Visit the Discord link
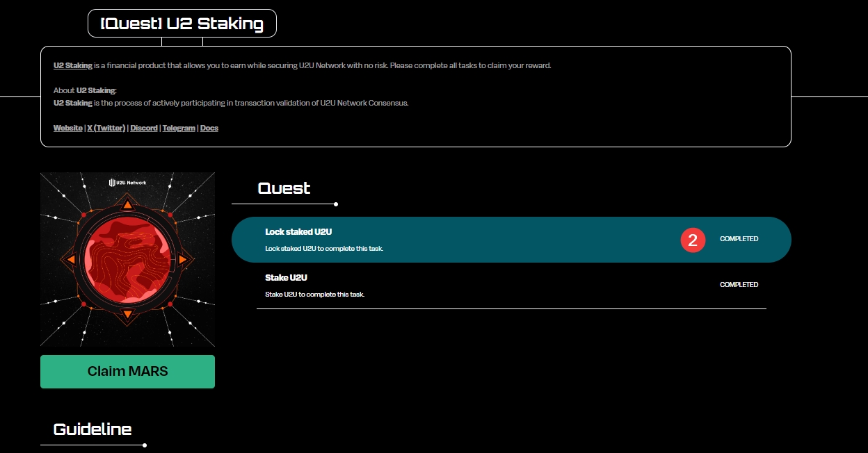This screenshot has height=453, width=868. click(144, 128)
